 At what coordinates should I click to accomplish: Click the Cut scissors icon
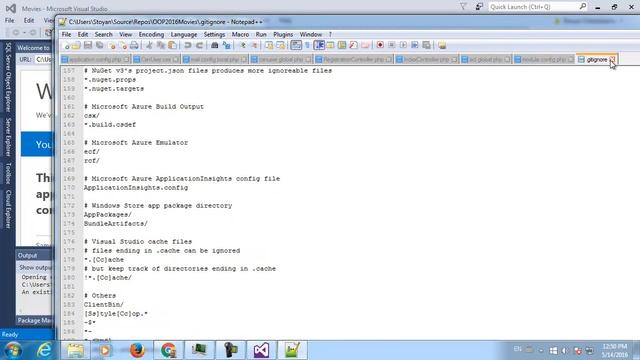(149, 45)
